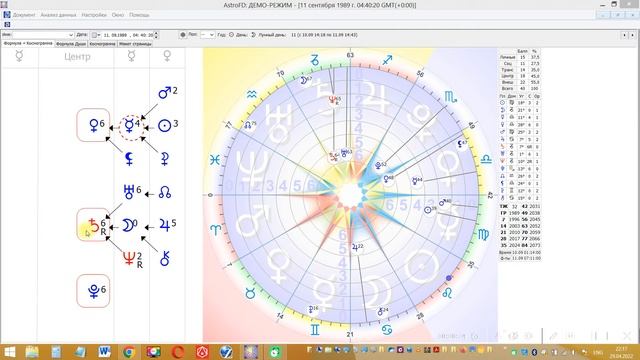Click the date and time field
This screenshot has height=360, width=640.
point(127,35)
